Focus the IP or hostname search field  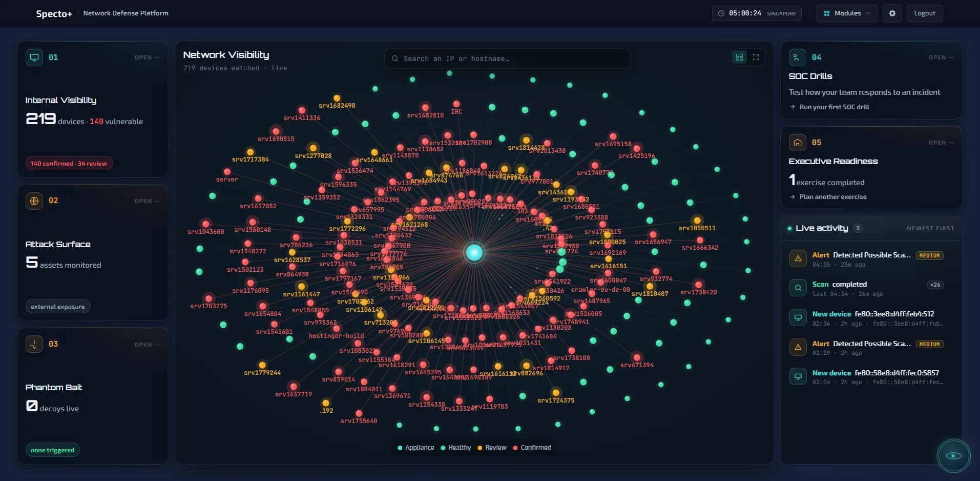pos(507,58)
